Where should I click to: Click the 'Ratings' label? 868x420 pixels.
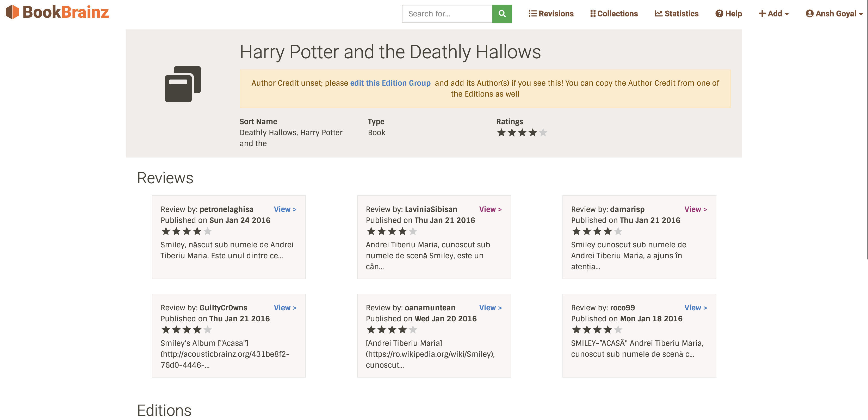510,122
